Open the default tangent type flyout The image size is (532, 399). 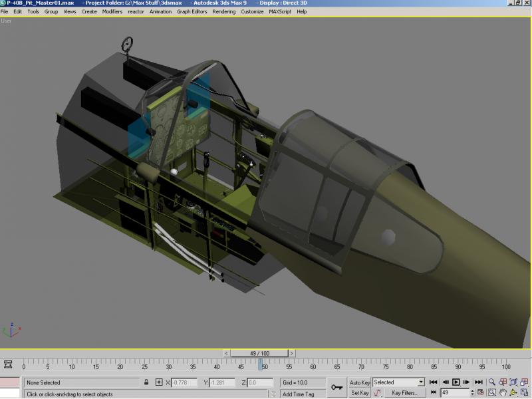(378, 393)
